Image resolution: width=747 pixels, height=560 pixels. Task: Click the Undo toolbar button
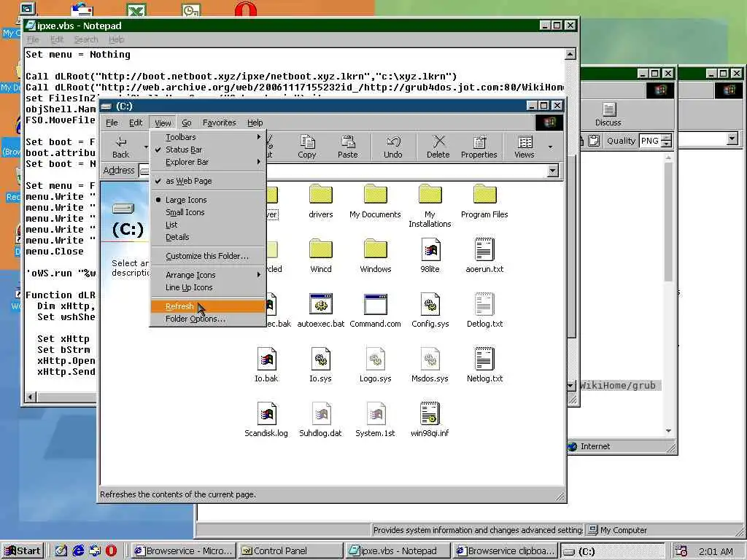[x=393, y=146]
